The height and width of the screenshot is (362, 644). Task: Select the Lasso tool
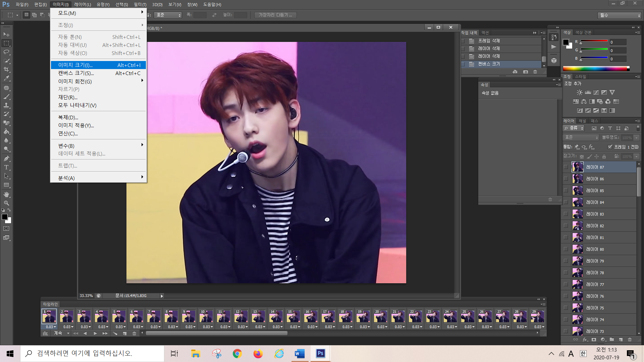6,52
